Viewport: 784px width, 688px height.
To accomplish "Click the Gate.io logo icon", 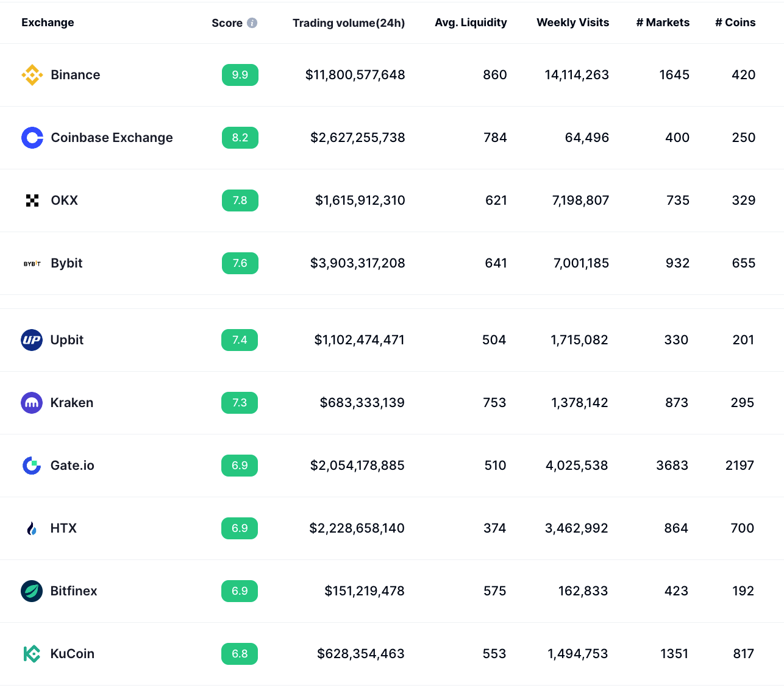I will tap(32, 466).
